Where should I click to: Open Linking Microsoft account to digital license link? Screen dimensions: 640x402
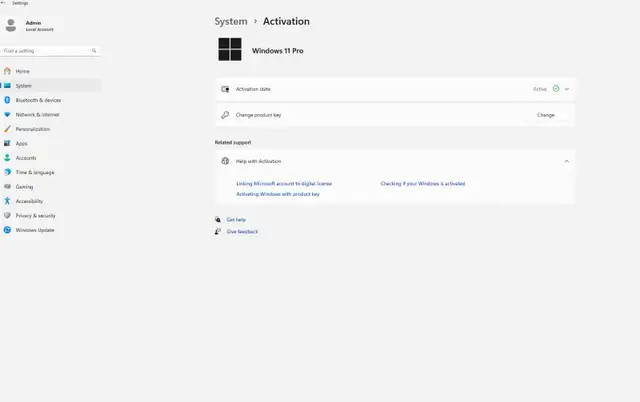click(284, 184)
